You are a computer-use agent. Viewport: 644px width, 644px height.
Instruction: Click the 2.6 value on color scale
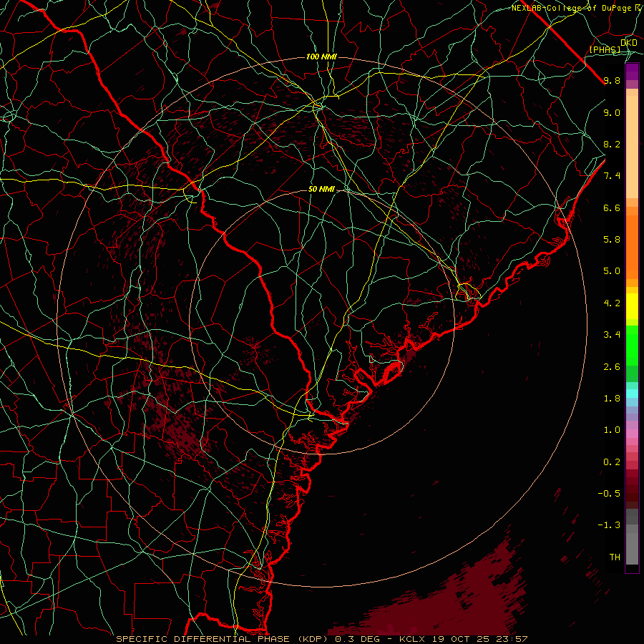[x=612, y=367]
